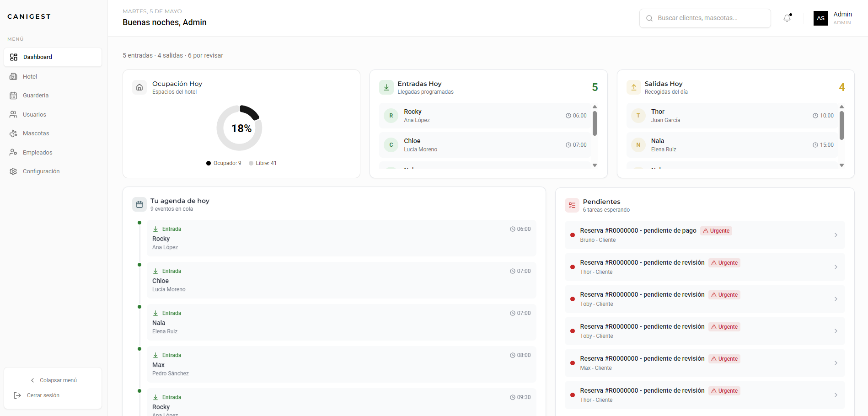
Task: Open 07:00 Nala agenda entry
Action: pos(342,322)
